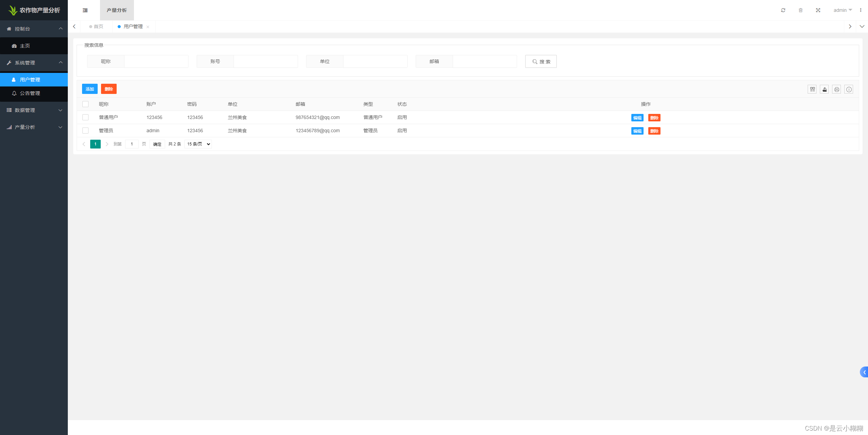Viewport: 868px width, 435px height.
Task: Check the 管理员 row checkbox
Action: (85, 131)
